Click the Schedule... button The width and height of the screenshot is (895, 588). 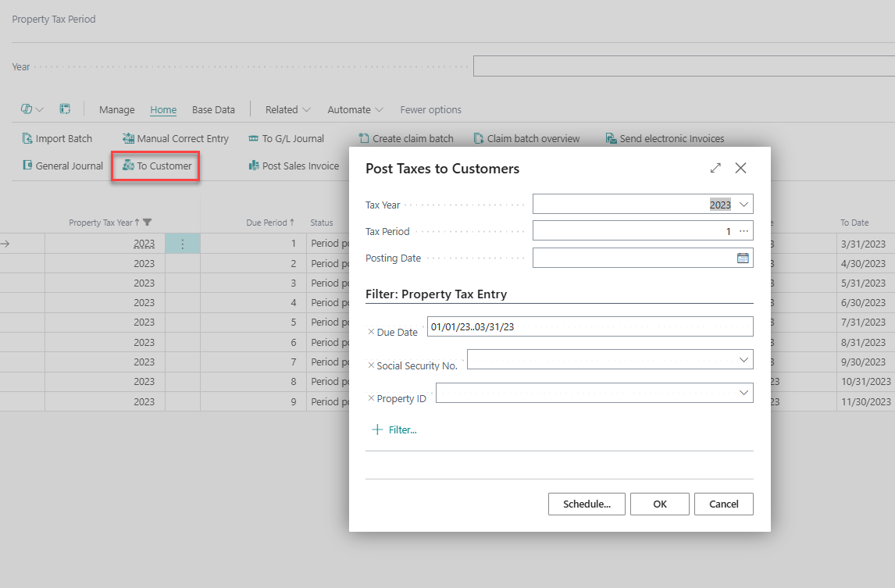(x=587, y=504)
